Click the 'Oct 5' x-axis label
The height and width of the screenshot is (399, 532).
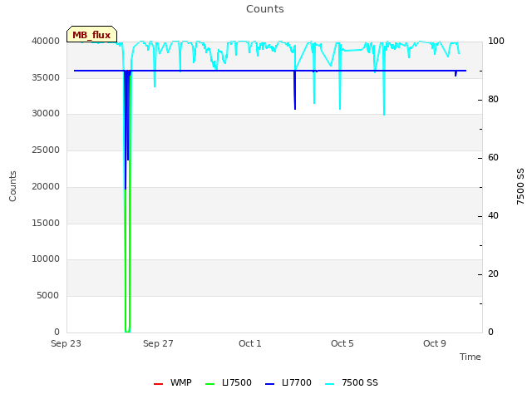(x=342, y=343)
